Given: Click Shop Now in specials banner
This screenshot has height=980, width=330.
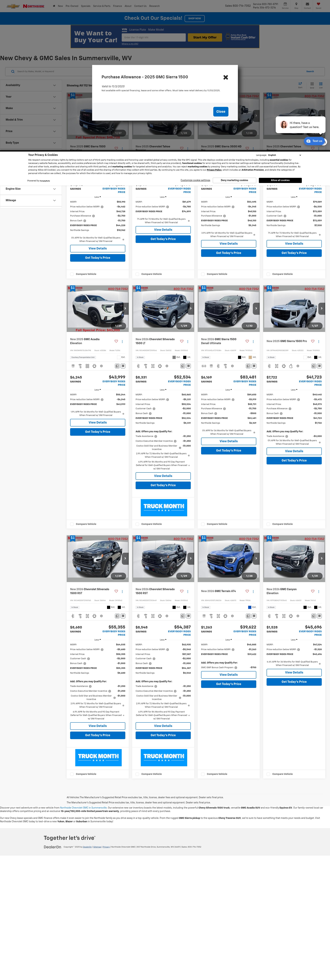Looking at the screenshot, I should (x=195, y=18).
